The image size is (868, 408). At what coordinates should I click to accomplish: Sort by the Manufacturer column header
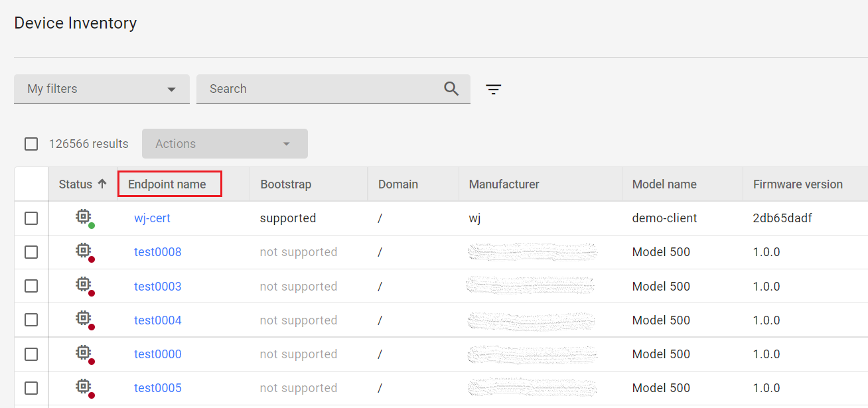[x=504, y=184]
